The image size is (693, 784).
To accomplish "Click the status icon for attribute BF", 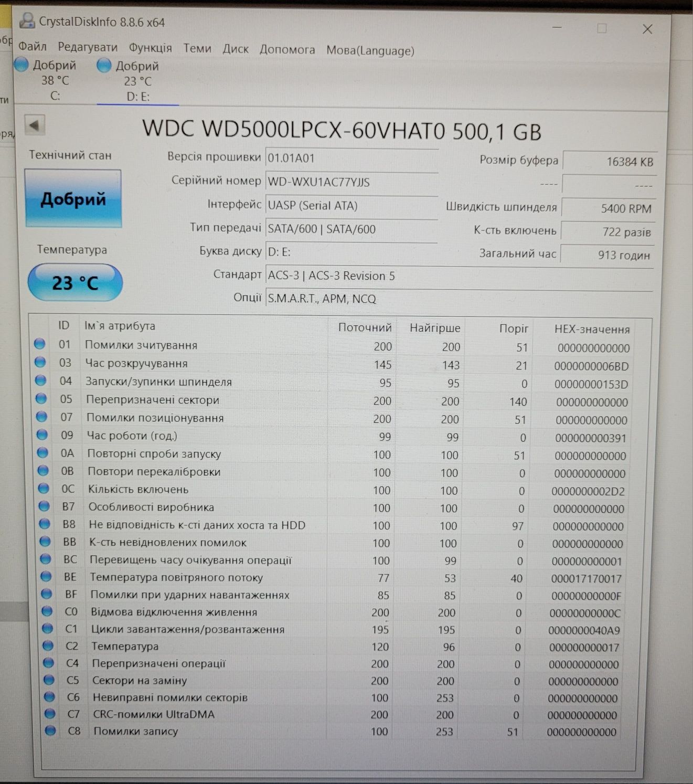I will pos(47,594).
